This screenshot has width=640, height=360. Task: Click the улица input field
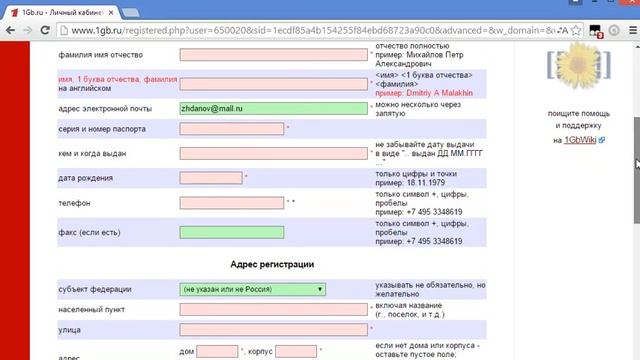[273, 330]
